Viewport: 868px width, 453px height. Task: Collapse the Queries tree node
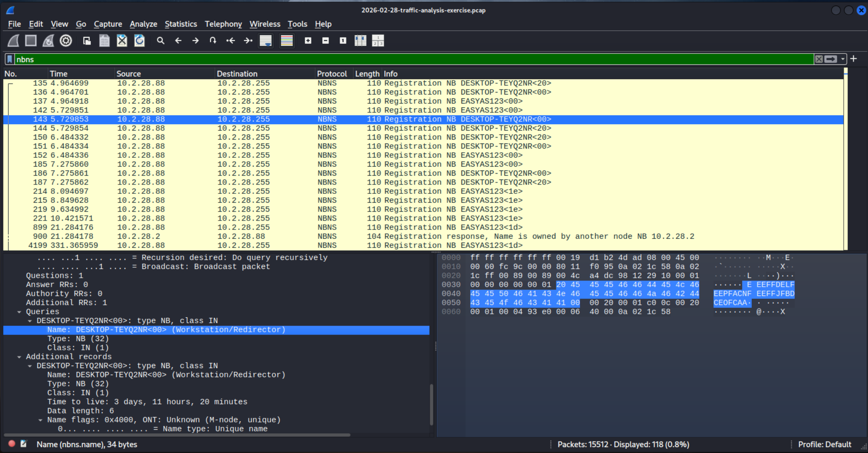pyautogui.click(x=19, y=312)
